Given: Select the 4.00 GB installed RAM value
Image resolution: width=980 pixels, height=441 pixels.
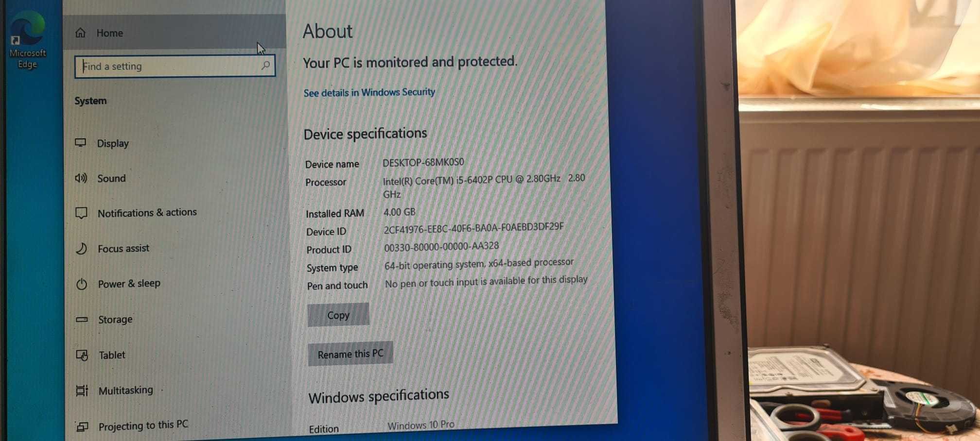Looking at the screenshot, I should tap(399, 212).
